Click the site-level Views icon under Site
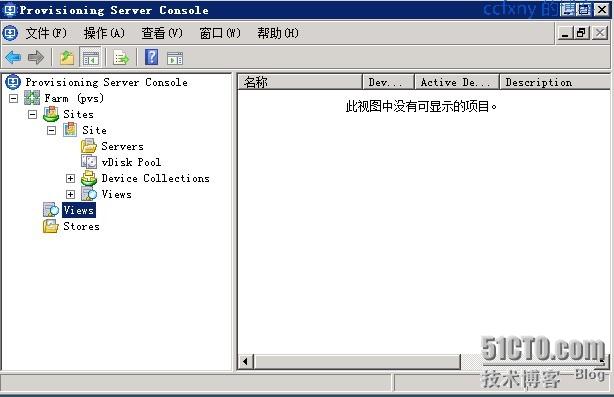 89,194
